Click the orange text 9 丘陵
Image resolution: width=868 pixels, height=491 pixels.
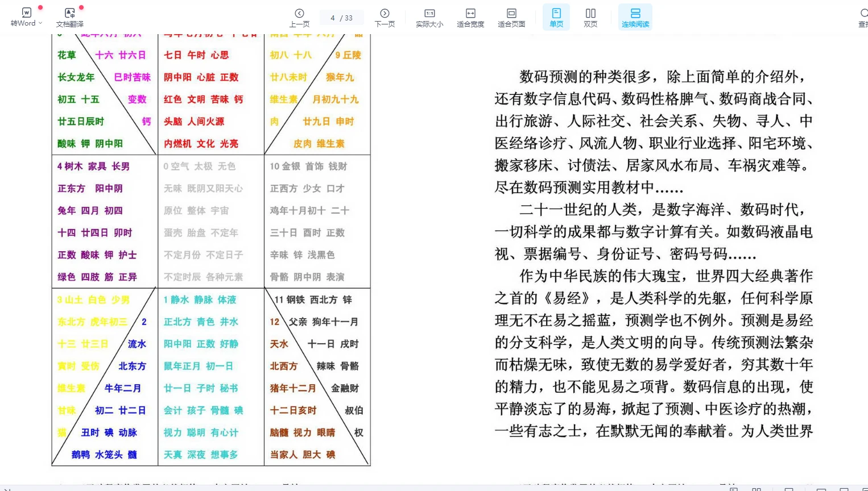point(348,55)
